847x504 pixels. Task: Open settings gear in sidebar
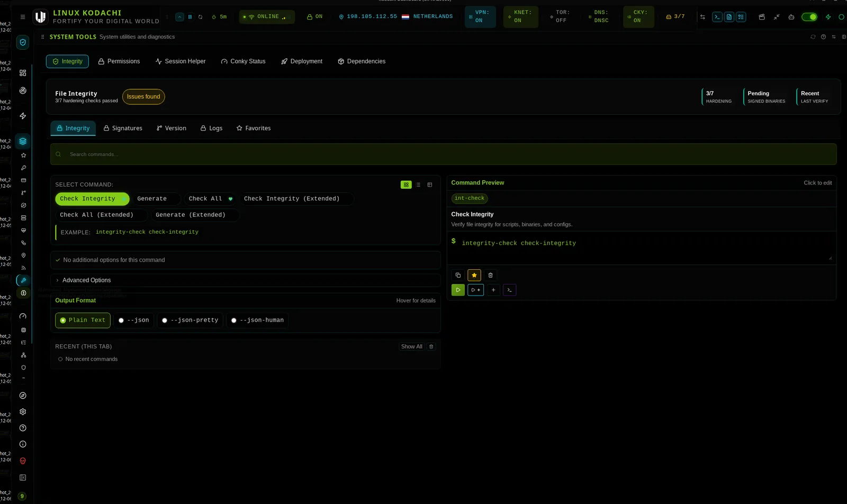pos(23,412)
